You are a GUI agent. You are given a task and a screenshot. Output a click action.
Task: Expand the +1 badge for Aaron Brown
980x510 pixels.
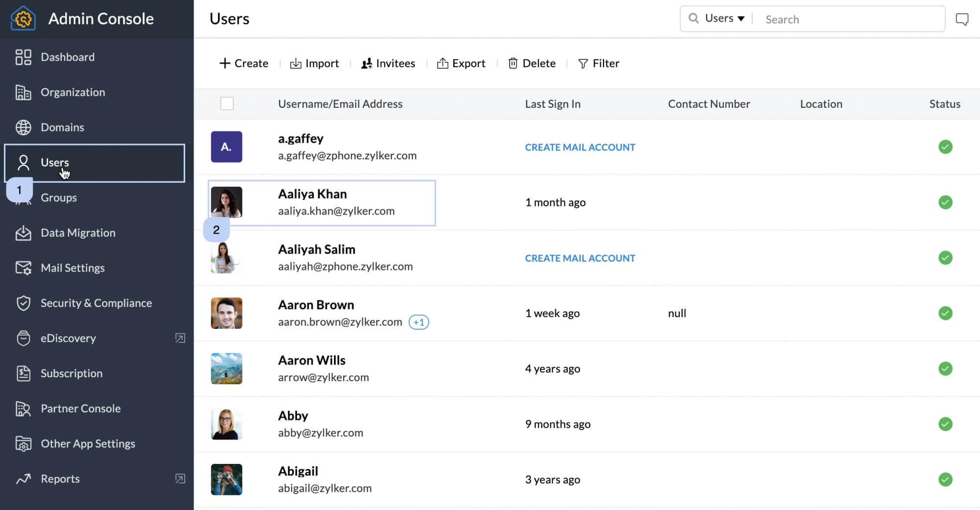pos(418,322)
